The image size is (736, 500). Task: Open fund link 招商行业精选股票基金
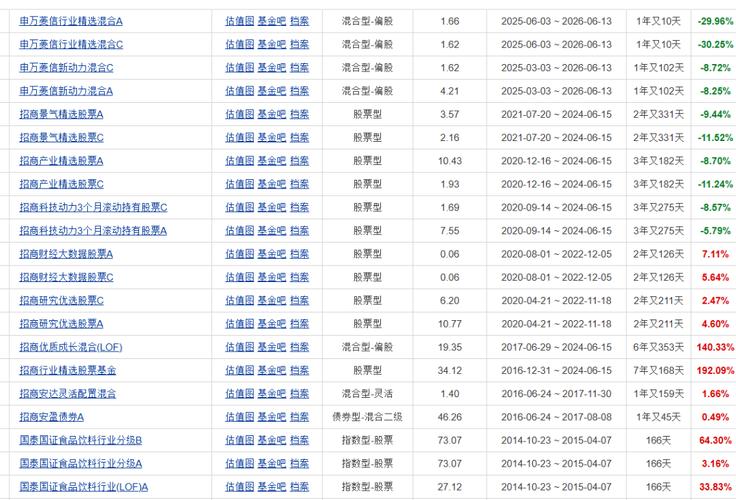(68, 370)
